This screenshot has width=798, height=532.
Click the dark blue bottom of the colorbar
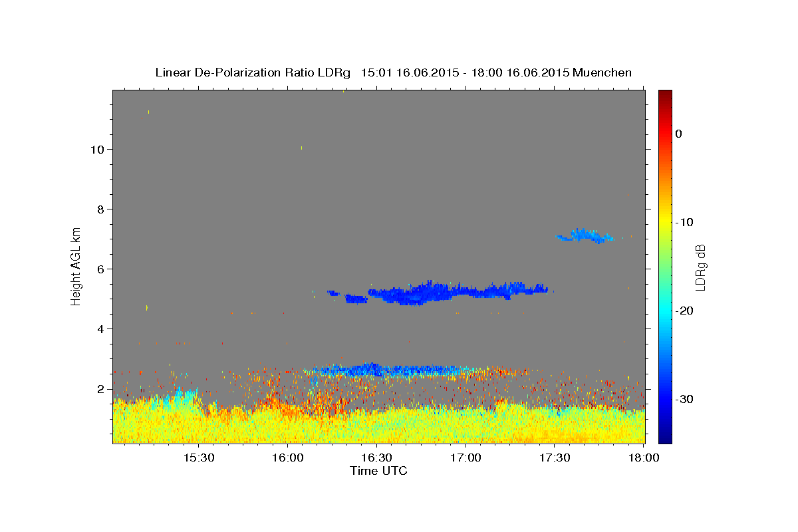point(665,436)
